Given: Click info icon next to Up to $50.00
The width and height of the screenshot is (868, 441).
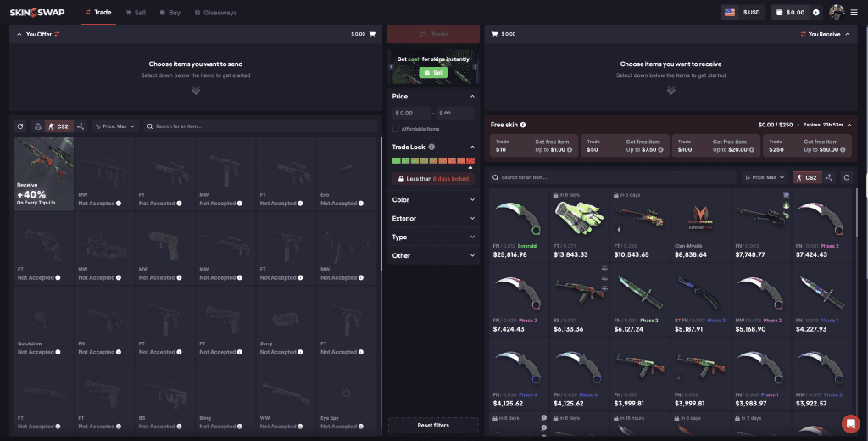Looking at the screenshot, I should click(843, 149).
